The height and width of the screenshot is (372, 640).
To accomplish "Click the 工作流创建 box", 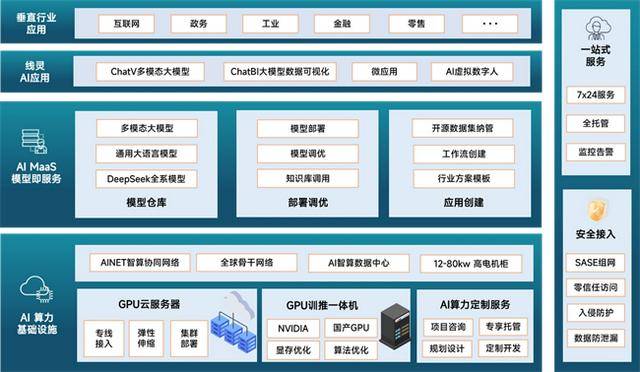I will point(464,154).
